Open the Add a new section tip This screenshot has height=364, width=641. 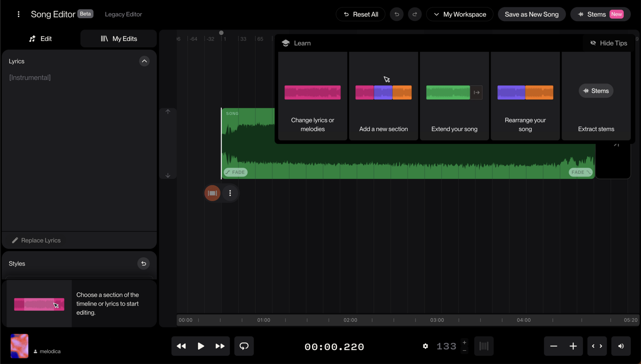(x=383, y=96)
